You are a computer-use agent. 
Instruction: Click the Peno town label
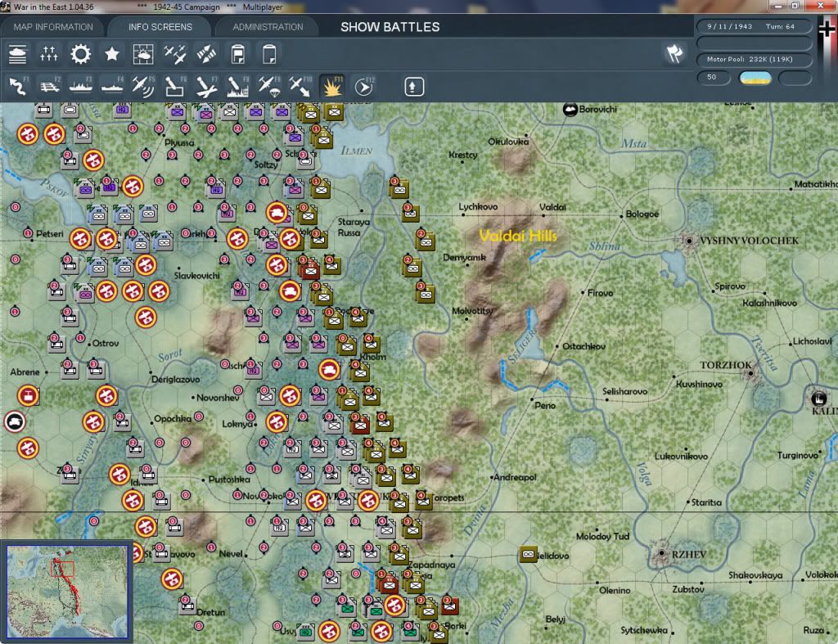coord(545,406)
